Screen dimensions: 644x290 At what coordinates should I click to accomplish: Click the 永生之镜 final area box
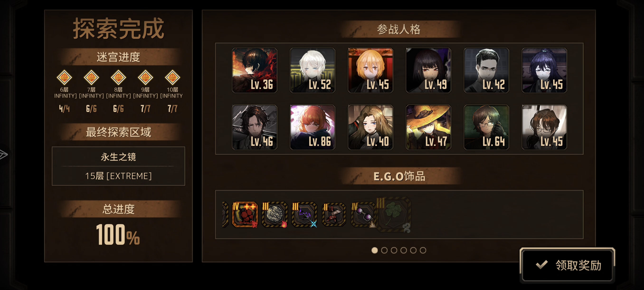pyautogui.click(x=118, y=166)
